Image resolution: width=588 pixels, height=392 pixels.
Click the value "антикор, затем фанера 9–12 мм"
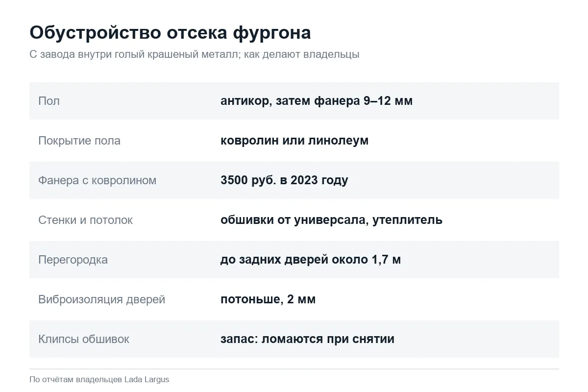click(317, 101)
